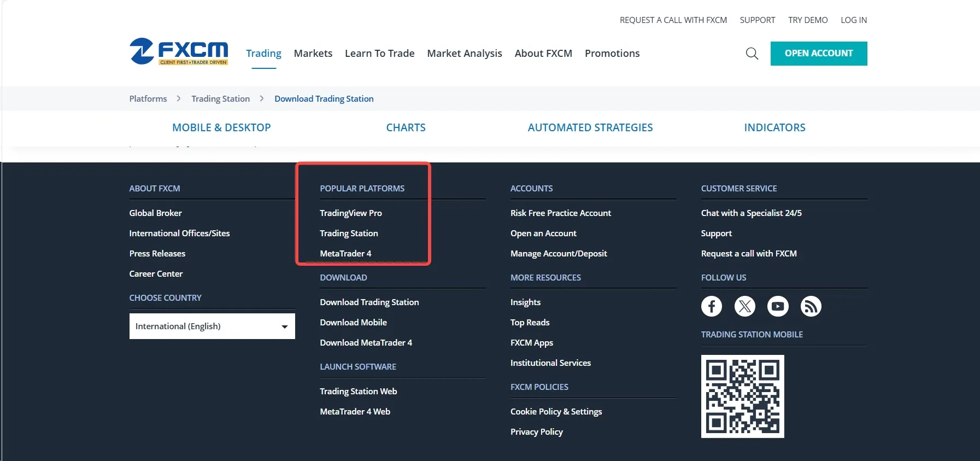
Task: Open the Markets main menu
Action: tap(313, 54)
